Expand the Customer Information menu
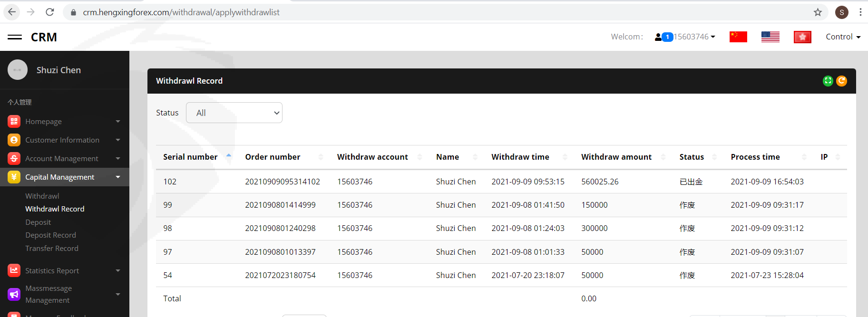 [62, 140]
